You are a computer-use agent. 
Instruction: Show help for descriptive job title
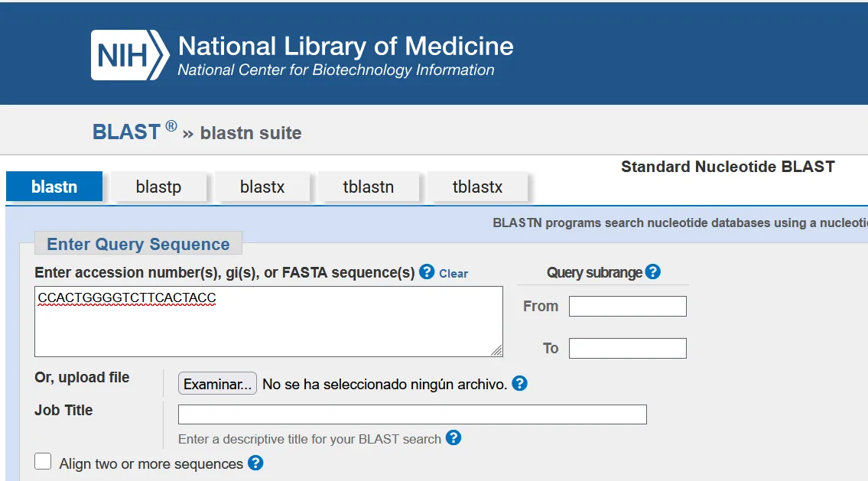tap(454, 437)
